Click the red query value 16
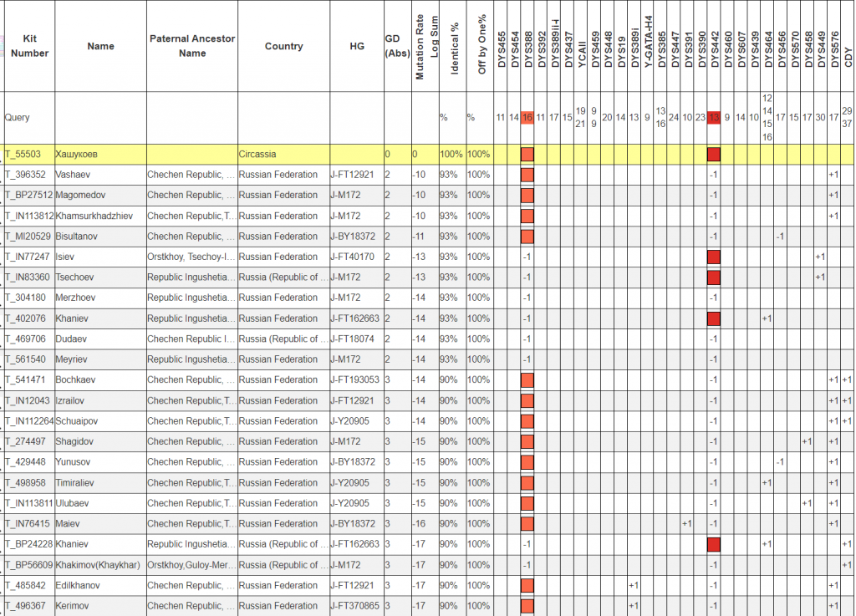Screen dimensions: 856x616 (x=527, y=117)
